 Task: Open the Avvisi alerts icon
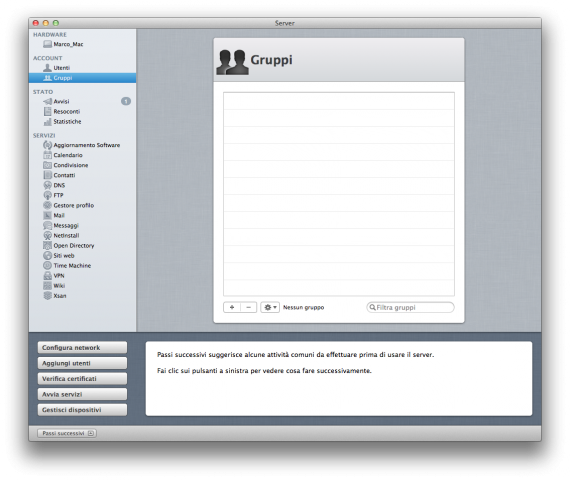point(47,101)
